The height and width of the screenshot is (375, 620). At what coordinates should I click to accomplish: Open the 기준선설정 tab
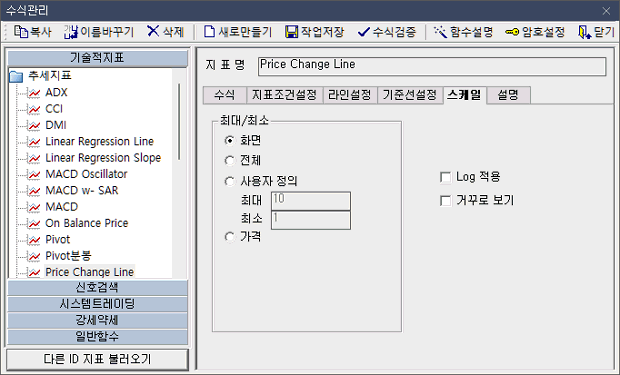[410, 95]
